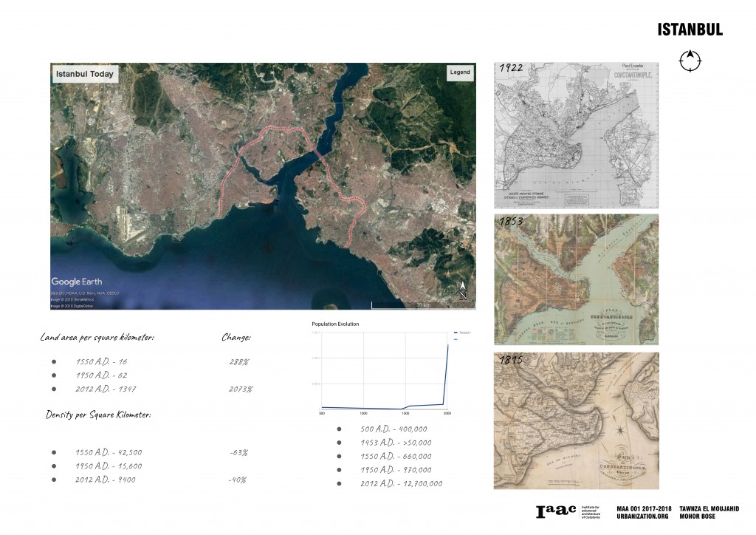This screenshot has height=535, width=756.
Task: Click the scale bar on the satellite map
Action: 413,303
